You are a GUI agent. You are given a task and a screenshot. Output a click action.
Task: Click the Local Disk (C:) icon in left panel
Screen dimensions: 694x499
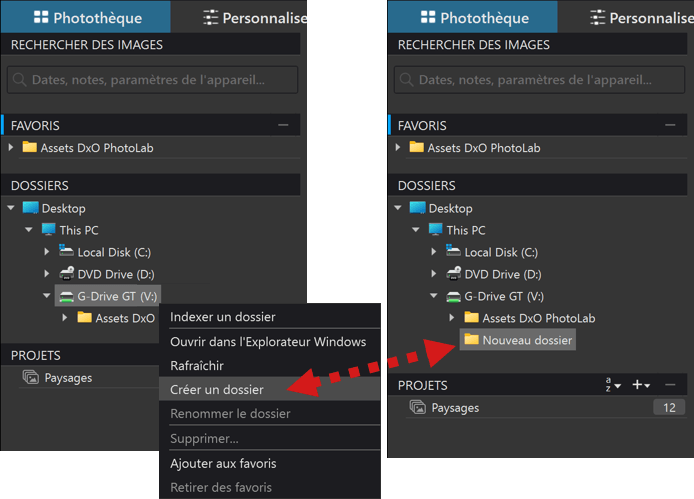(x=66, y=251)
